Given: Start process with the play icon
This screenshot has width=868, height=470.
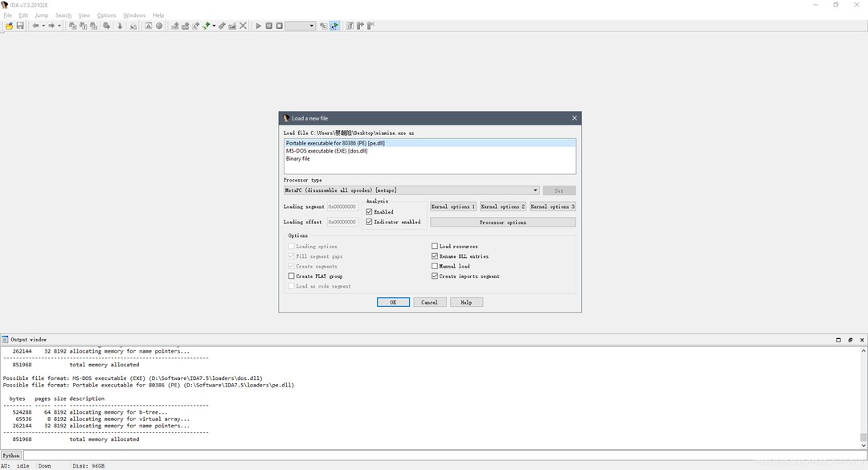Looking at the screenshot, I should (258, 26).
